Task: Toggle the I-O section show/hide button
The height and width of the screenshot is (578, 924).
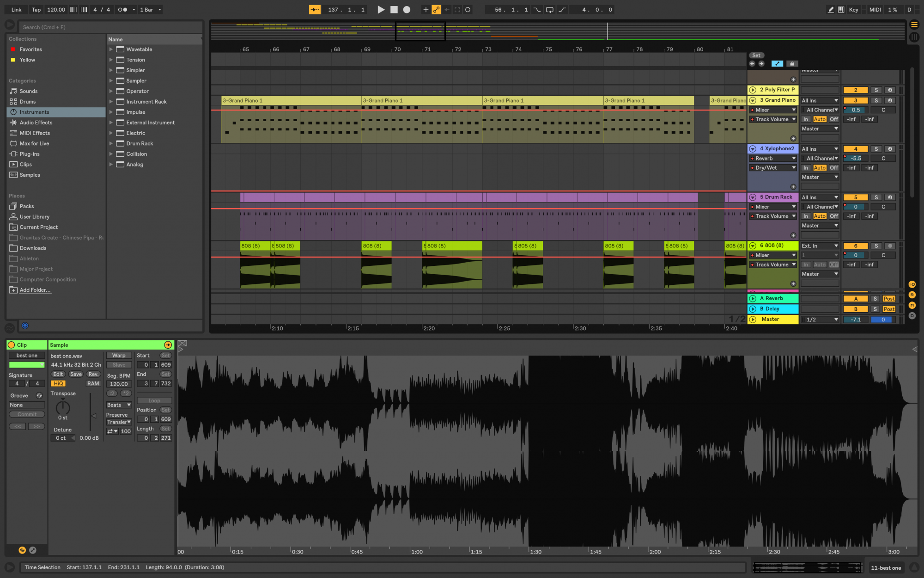Action: tap(912, 284)
